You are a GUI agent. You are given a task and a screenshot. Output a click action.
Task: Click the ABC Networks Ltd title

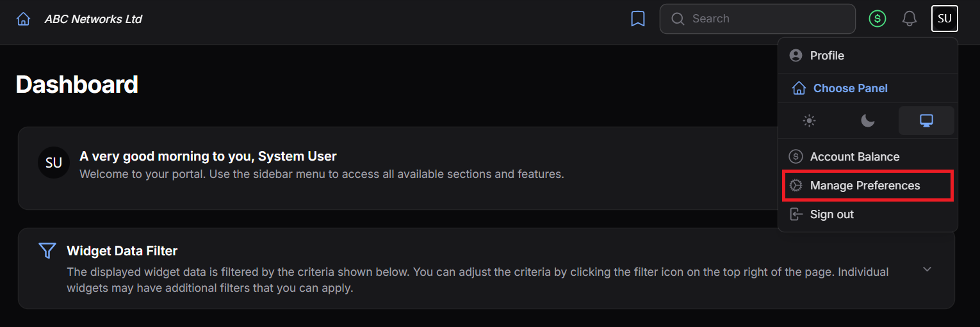point(94,19)
